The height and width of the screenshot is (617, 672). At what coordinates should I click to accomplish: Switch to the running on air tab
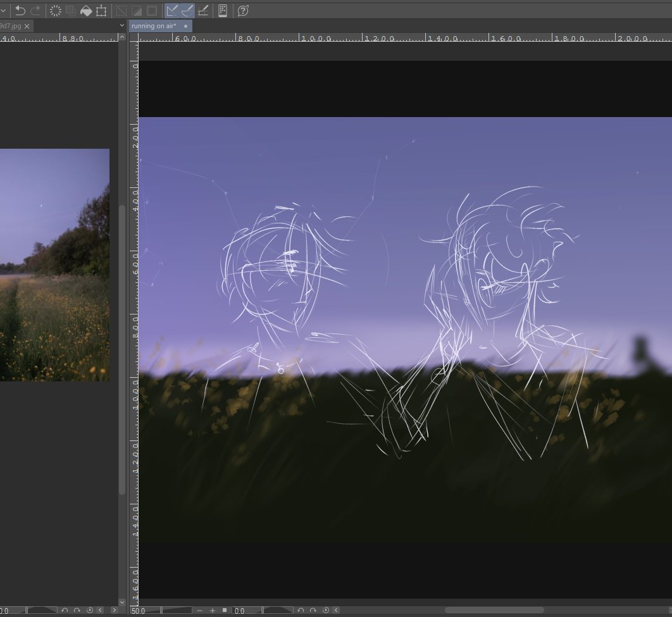tap(153, 26)
